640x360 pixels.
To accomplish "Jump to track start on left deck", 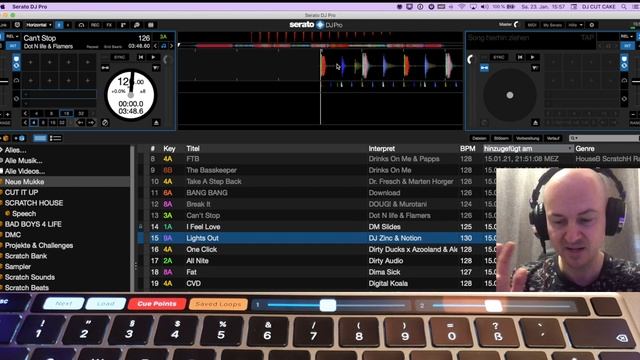I will (x=141, y=57).
